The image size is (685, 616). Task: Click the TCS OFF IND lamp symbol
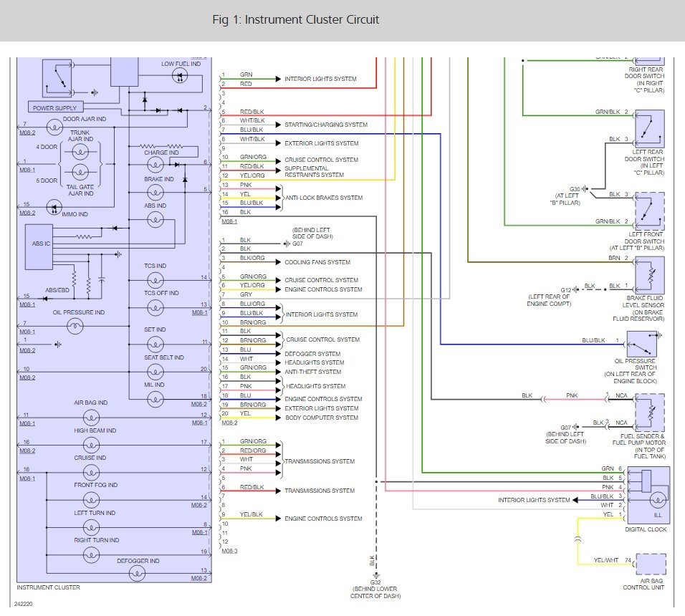[x=155, y=307]
